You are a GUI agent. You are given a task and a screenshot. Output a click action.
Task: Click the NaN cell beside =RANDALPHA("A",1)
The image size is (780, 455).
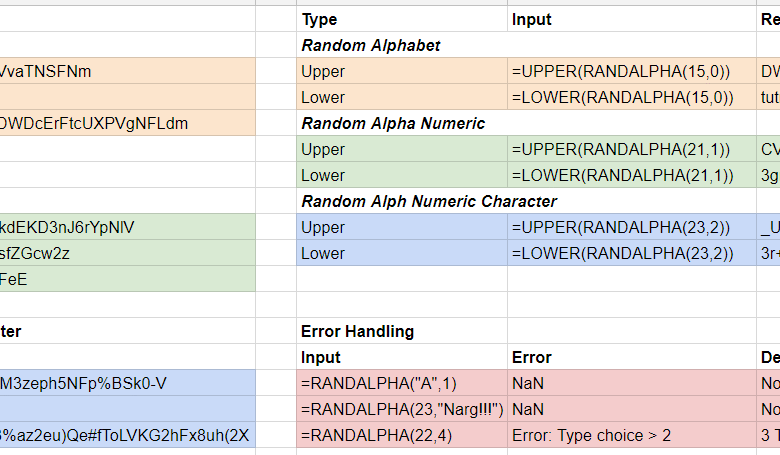click(x=630, y=383)
